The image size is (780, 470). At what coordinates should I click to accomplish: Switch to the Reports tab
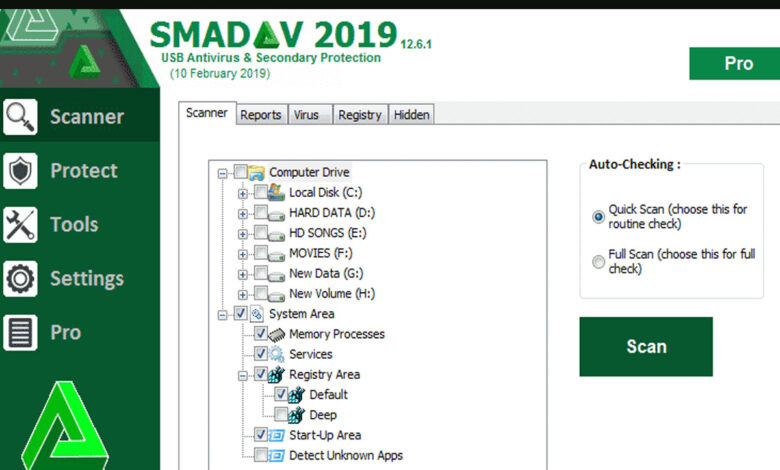click(260, 115)
